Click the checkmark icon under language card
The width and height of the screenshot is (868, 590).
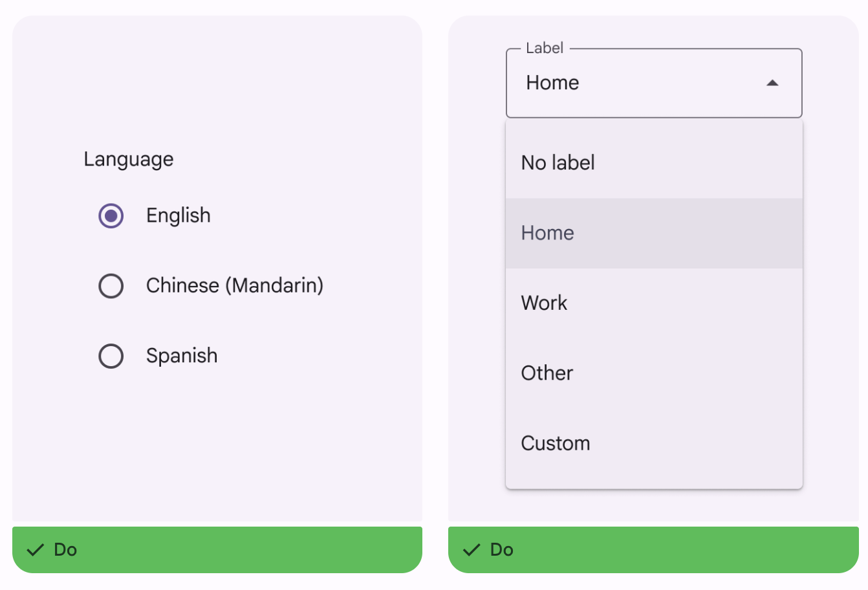coord(36,550)
